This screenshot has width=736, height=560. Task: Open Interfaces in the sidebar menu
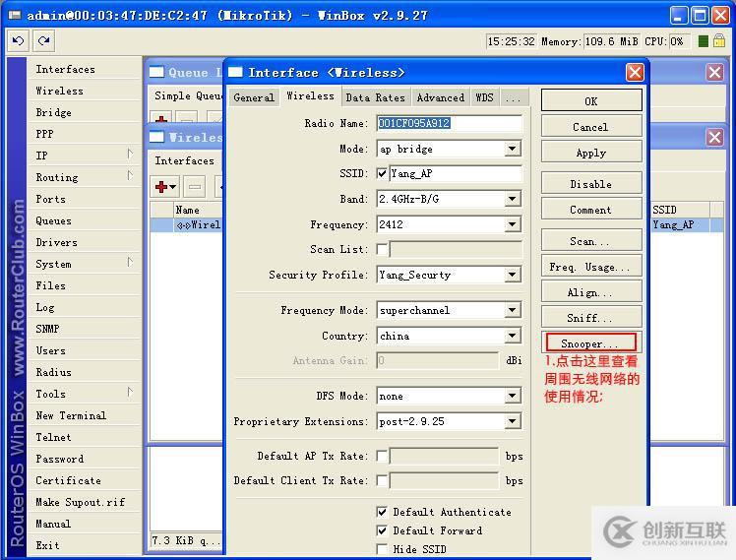point(84,69)
